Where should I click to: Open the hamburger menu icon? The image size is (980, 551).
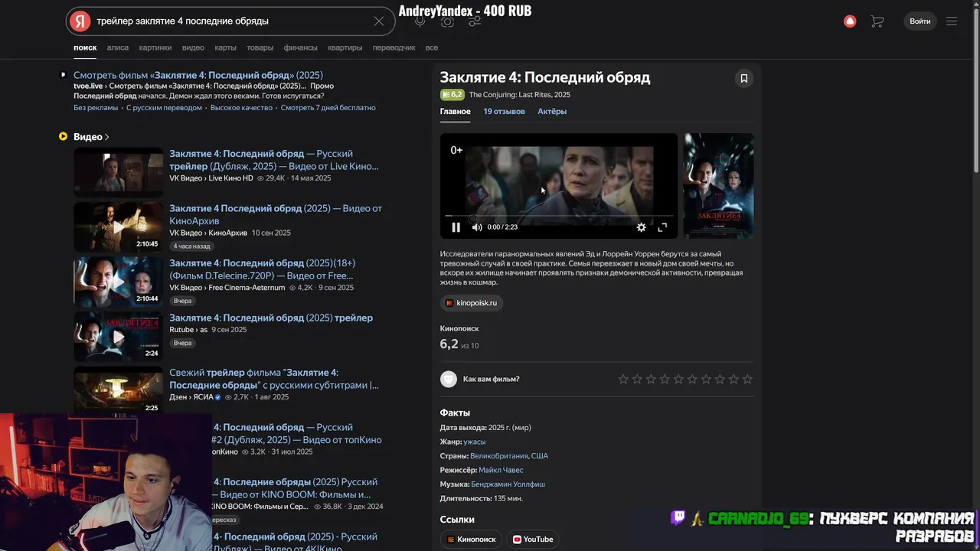(952, 21)
